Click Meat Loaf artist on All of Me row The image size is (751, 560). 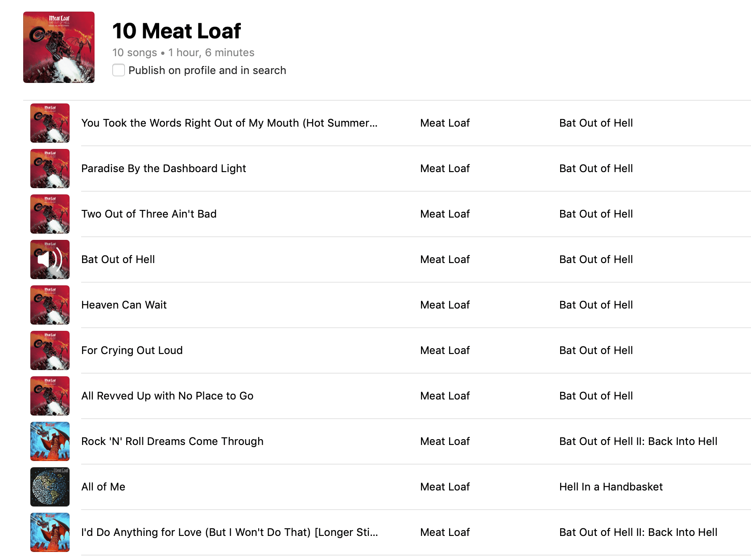click(x=445, y=487)
